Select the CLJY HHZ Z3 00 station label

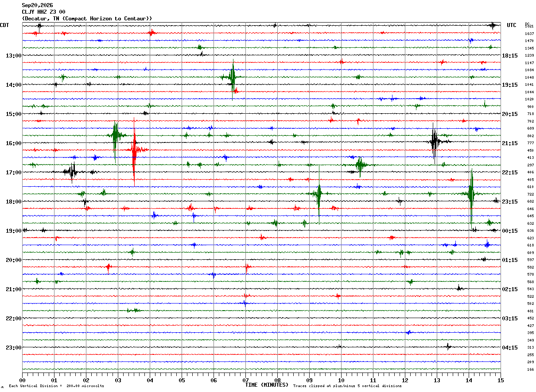43,12
